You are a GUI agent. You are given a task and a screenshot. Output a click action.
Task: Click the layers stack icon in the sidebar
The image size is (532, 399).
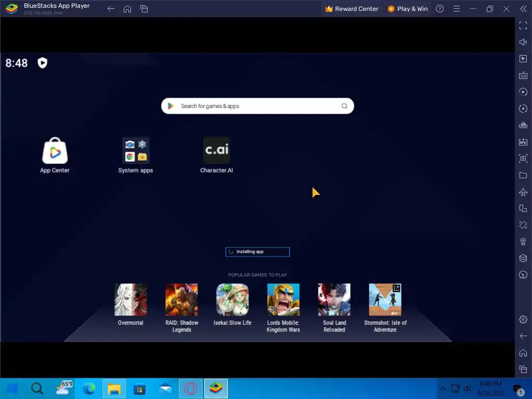[x=523, y=258]
